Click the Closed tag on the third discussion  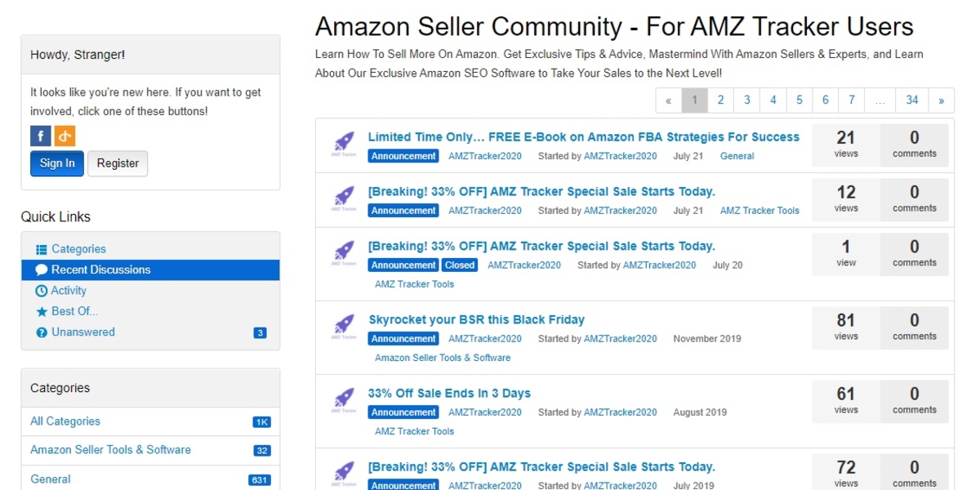[x=460, y=265]
